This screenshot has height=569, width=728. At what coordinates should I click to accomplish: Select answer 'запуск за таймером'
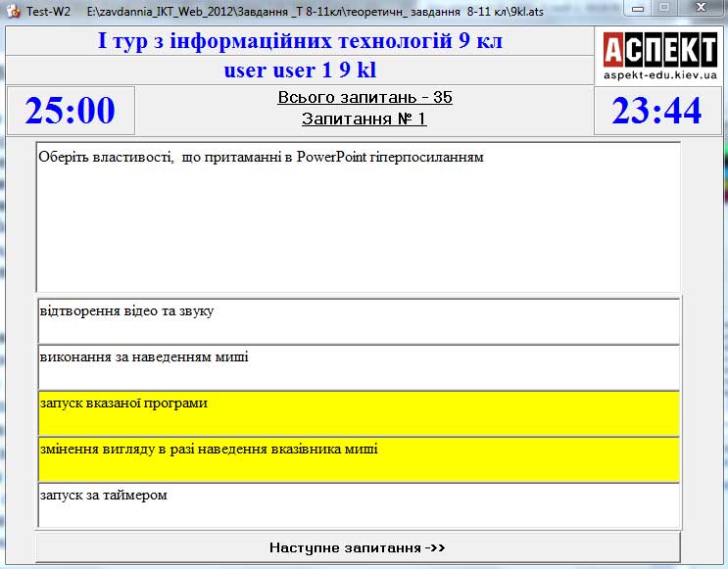click(358, 504)
